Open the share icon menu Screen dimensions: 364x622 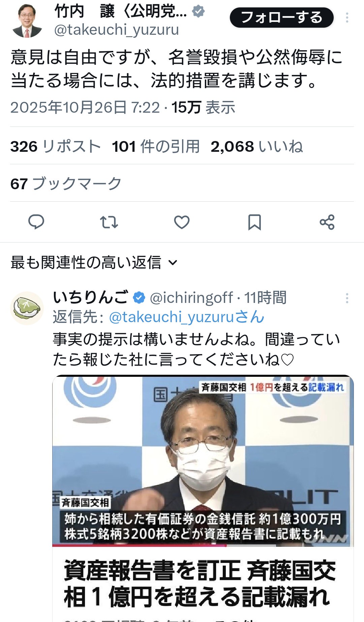[x=327, y=222]
